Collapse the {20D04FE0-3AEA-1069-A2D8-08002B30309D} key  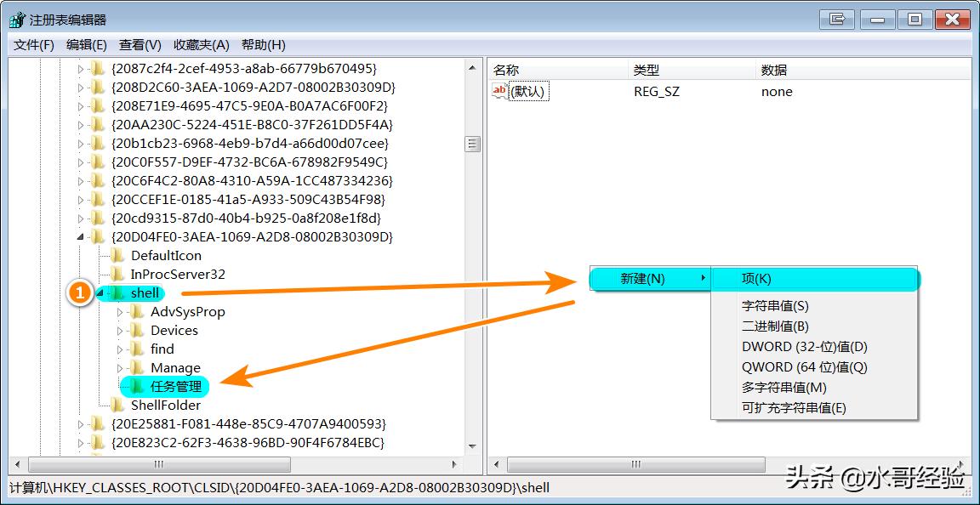tap(81, 237)
